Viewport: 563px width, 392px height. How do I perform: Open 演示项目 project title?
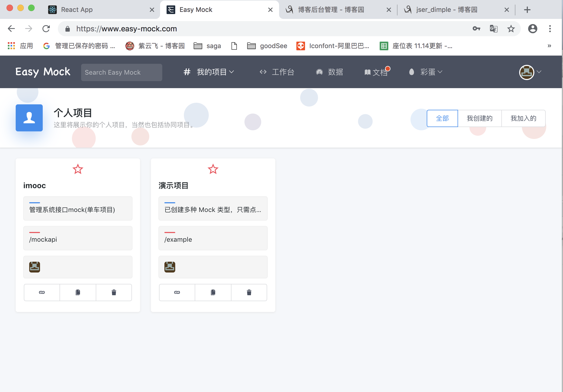pyautogui.click(x=173, y=186)
